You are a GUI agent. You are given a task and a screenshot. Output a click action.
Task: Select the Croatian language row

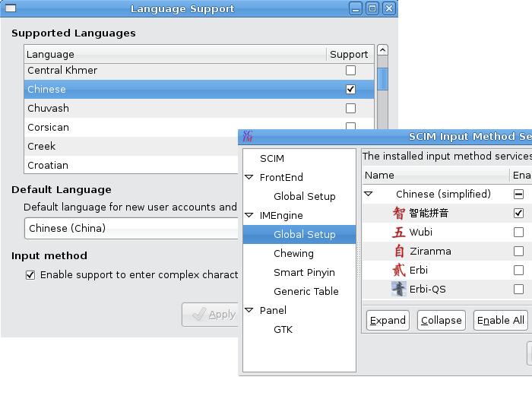click(x=131, y=165)
